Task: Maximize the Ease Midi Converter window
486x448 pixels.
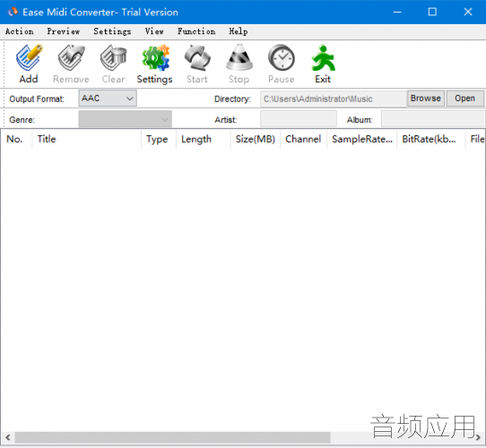Action: (x=432, y=12)
